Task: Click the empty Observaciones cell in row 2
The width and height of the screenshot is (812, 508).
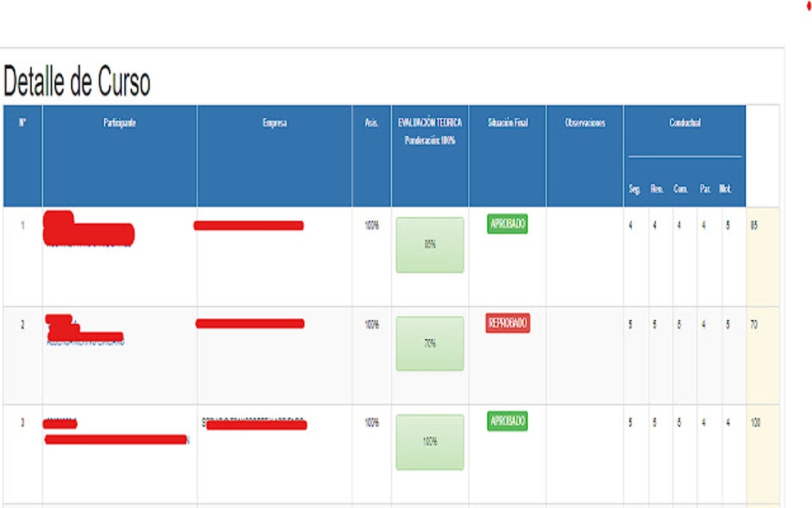Action: (584, 355)
